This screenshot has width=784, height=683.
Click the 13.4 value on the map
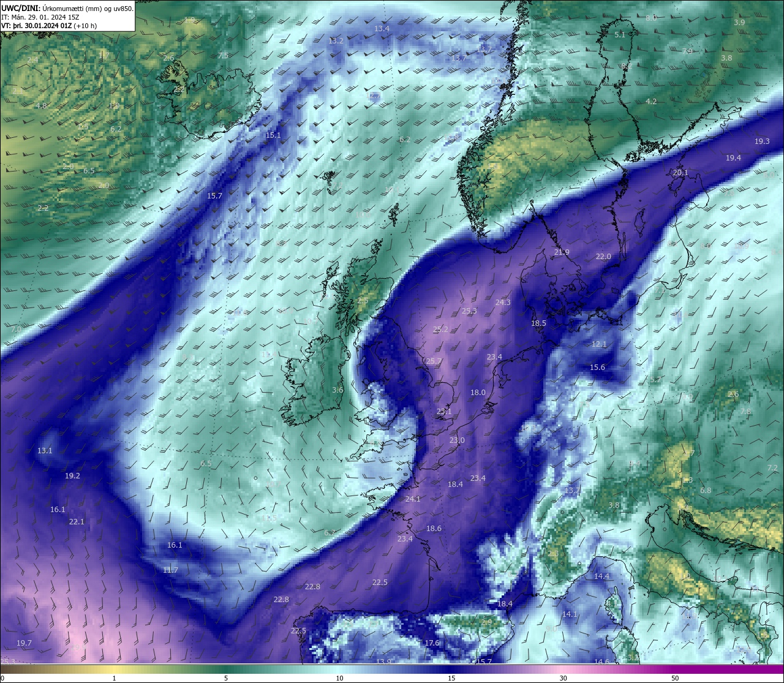click(x=382, y=29)
